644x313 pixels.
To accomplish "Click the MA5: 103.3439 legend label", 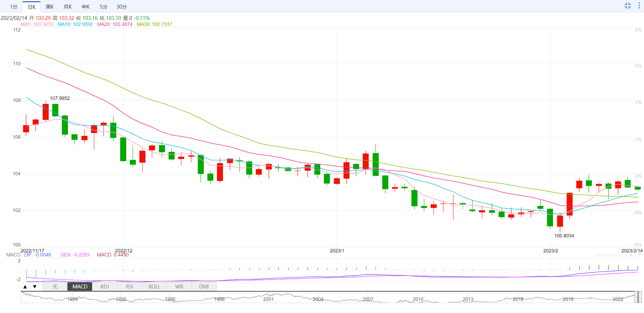I will (x=37, y=24).
